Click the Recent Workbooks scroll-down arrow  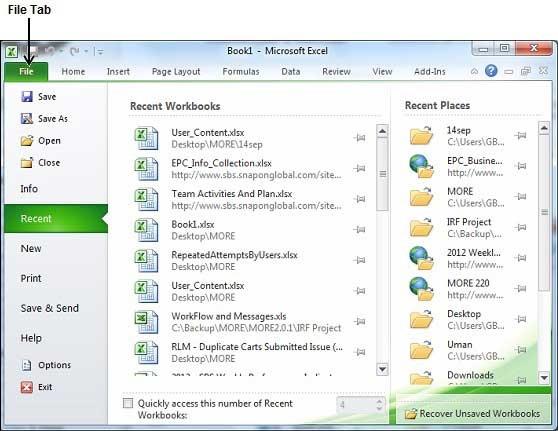coord(382,369)
